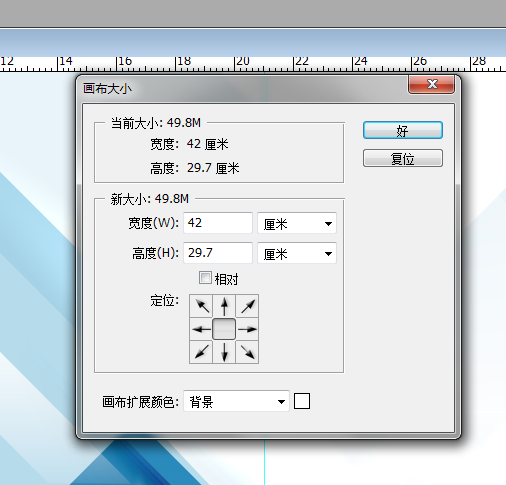Click the 复位 reset button
The width and height of the screenshot is (506, 485).
click(403, 158)
